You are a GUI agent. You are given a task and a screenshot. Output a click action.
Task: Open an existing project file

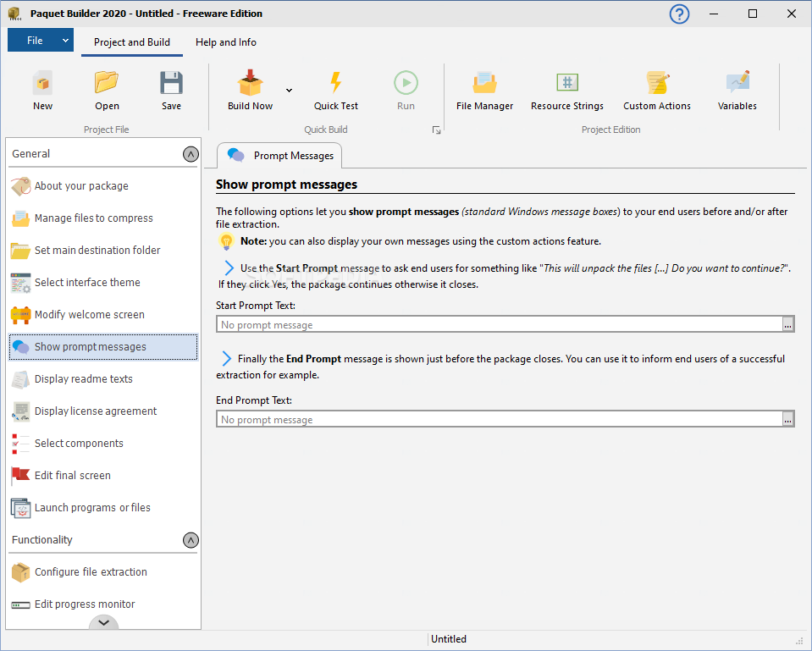[107, 91]
